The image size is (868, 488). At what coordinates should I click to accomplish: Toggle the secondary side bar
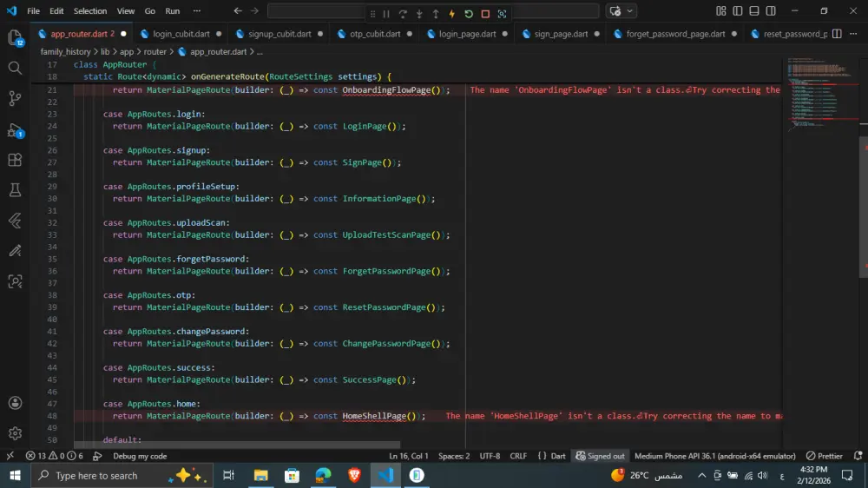point(771,11)
